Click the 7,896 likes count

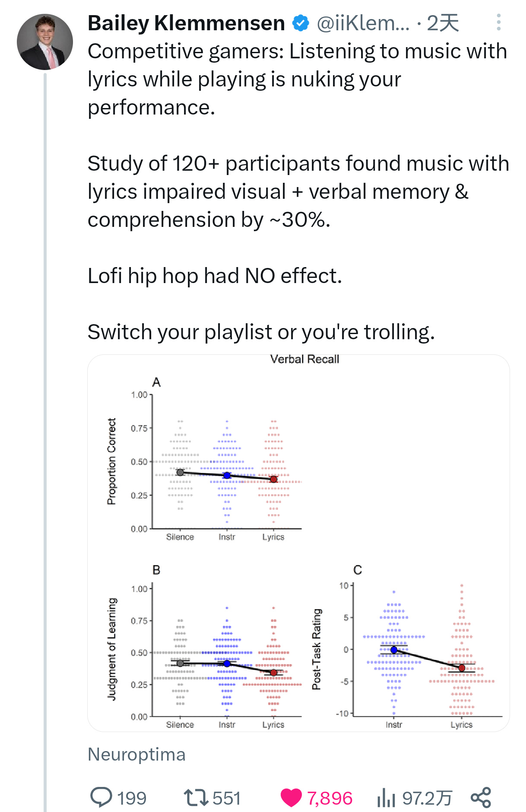(x=330, y=798)
